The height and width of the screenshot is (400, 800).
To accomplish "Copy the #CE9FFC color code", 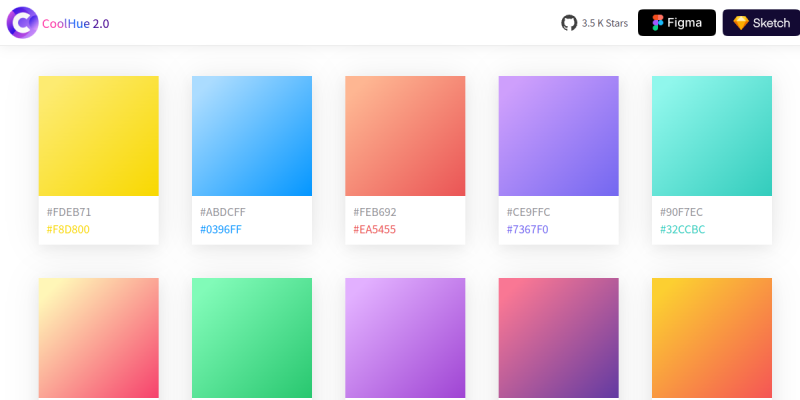I will click(x=529, y=212).
